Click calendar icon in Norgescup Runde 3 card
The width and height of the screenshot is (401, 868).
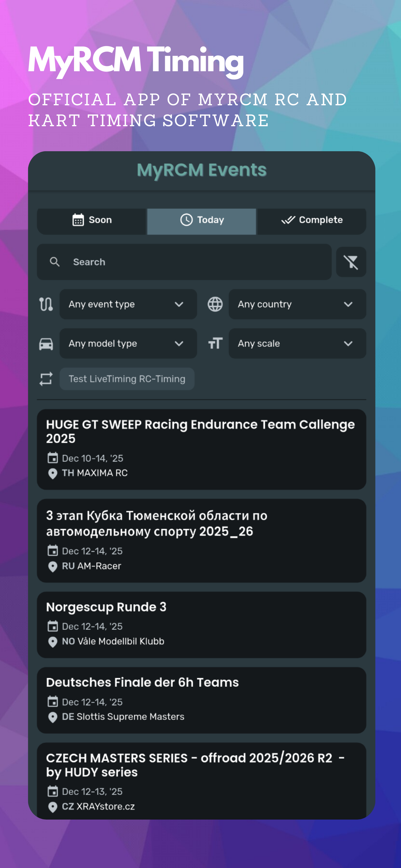click(x=52, y=626)
